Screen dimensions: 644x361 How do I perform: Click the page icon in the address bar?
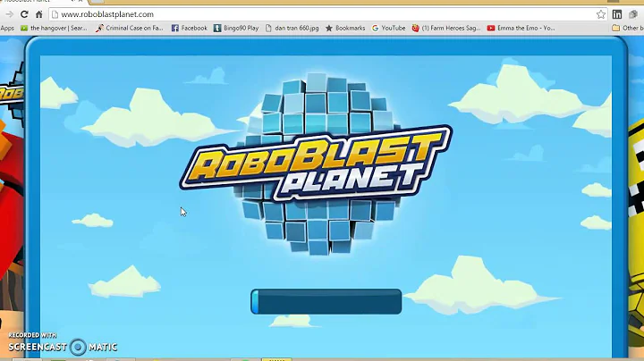tap(55, 14)
